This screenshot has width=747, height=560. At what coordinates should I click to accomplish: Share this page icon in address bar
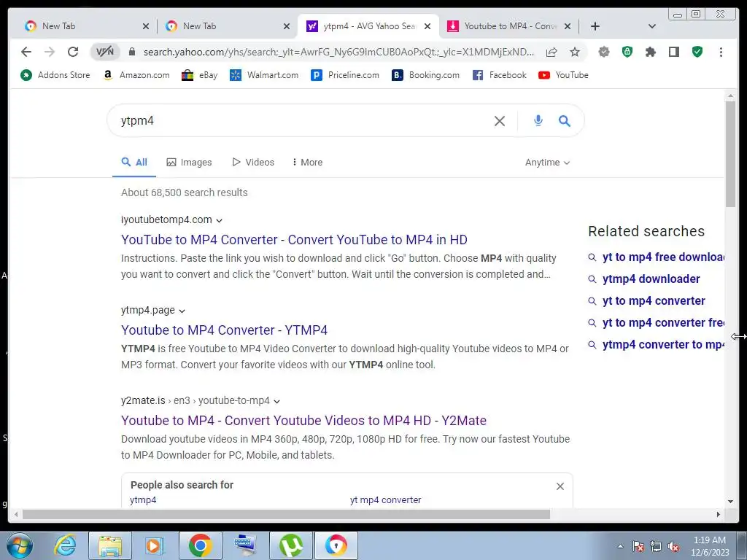tap(551, 52)
